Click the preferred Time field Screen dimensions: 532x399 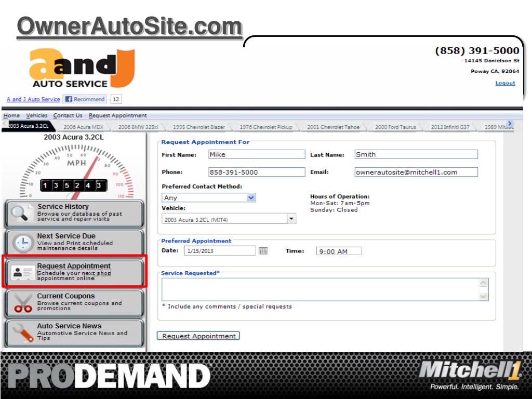(x=339, y=251)
